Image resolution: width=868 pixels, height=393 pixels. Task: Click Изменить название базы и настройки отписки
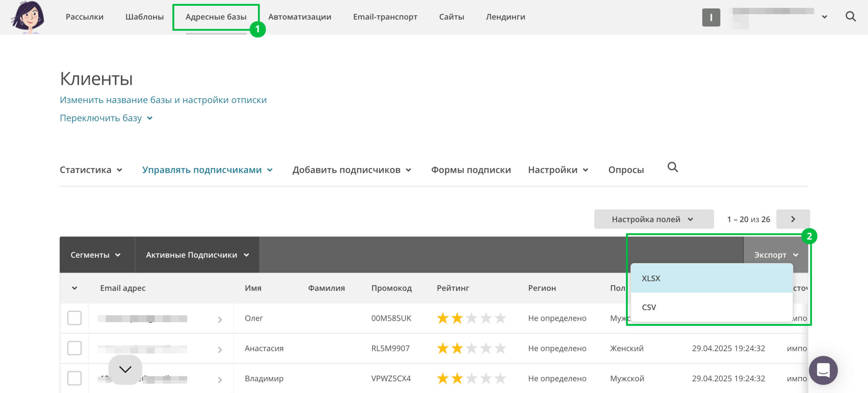click(163, 100)
